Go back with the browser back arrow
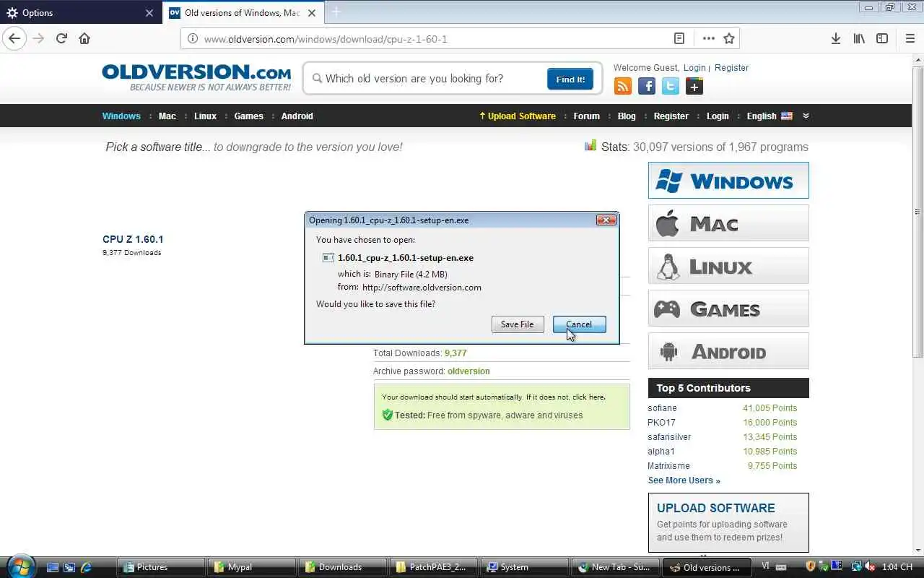Image resolution: width=924 pixels, height=578 pixels. coord(14,38)
